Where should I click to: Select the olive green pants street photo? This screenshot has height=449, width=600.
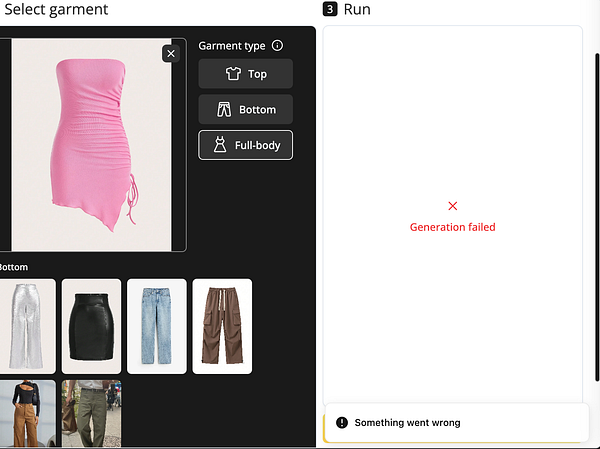click(x=91, y=413)
